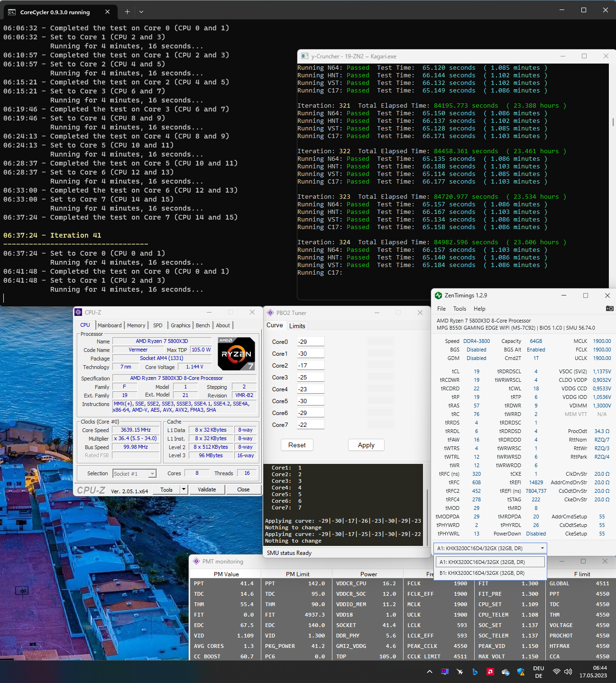Open the Tools menu in ZenTimings
This screenshot has height=683, width=616.
460,308
